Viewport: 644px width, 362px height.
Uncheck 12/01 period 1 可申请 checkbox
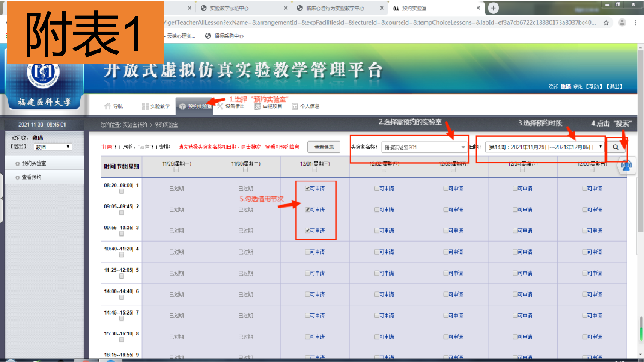pyautogui.click(x=307, y=188)
